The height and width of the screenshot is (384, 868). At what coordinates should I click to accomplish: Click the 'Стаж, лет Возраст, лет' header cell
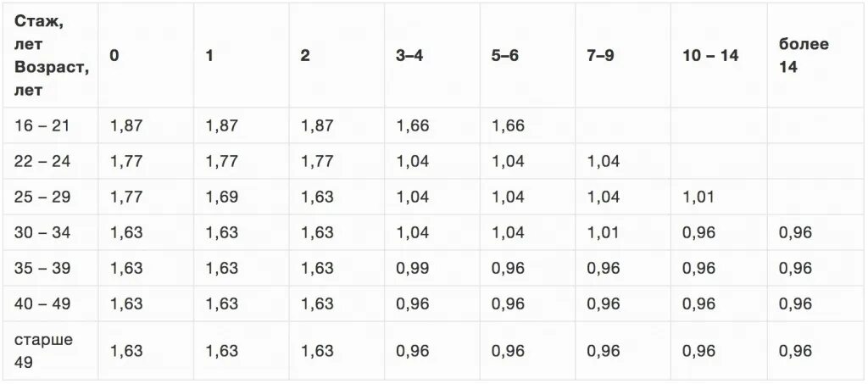[x=52, y=56]
